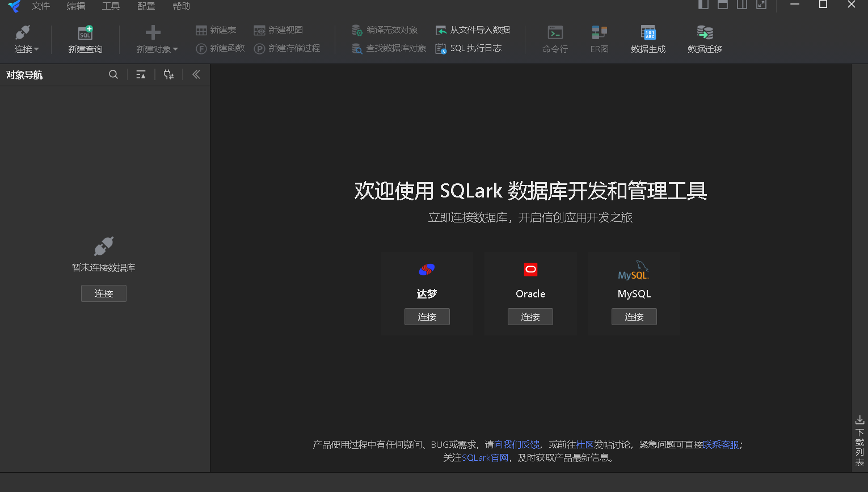Expand the 新建对象 dropdown
Viewport: 868px width, 492px height.
coord(157,40)
